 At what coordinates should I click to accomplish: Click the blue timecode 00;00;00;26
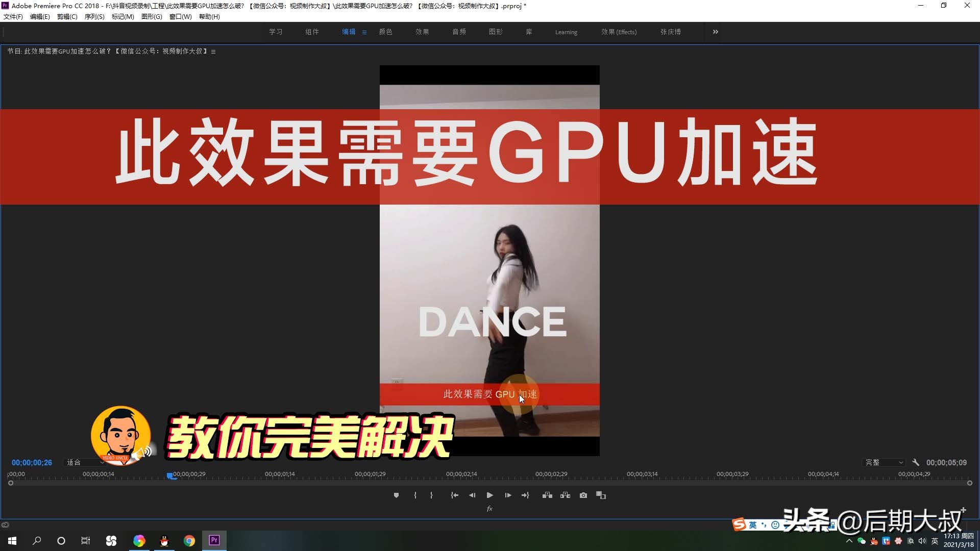click(x=31, y=462)
